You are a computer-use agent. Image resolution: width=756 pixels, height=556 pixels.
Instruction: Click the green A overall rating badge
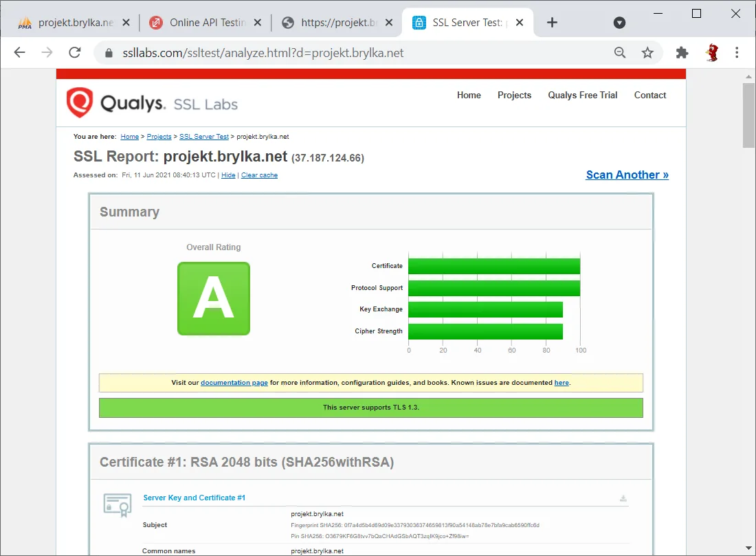click(214, 298)
